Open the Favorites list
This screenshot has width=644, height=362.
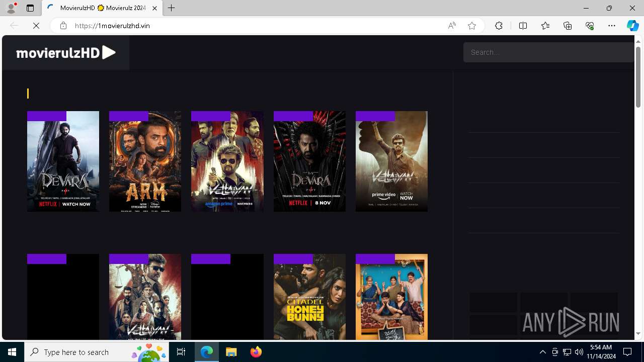click(545, 26)
